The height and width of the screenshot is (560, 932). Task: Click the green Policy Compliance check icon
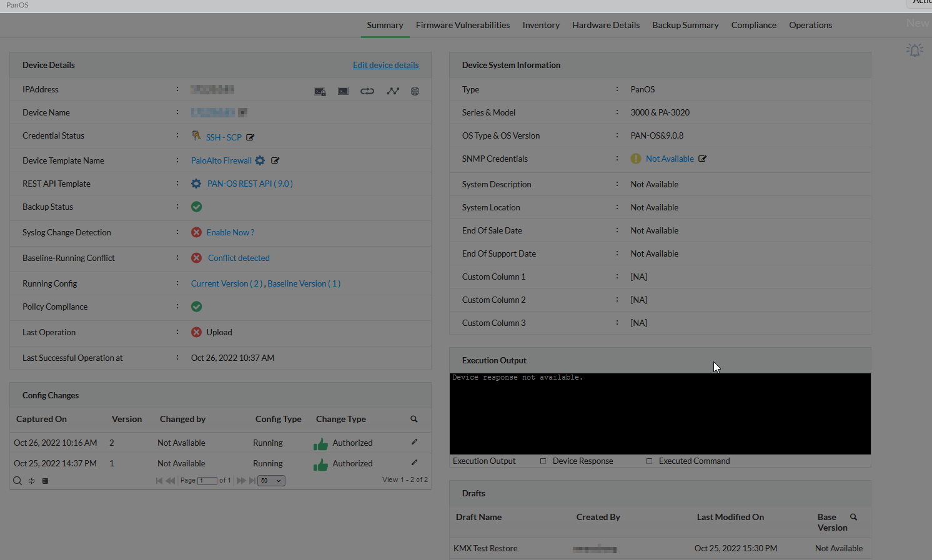196,307
